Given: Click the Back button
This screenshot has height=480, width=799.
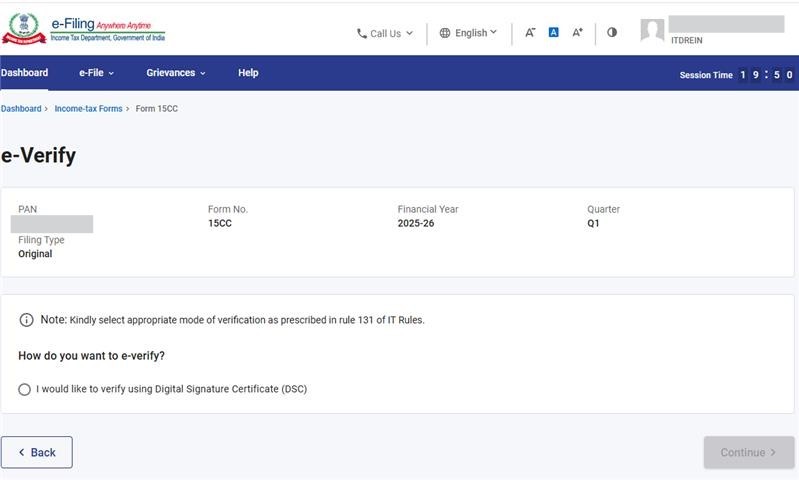Looking at the screenshot, I should tap(37, 452).
